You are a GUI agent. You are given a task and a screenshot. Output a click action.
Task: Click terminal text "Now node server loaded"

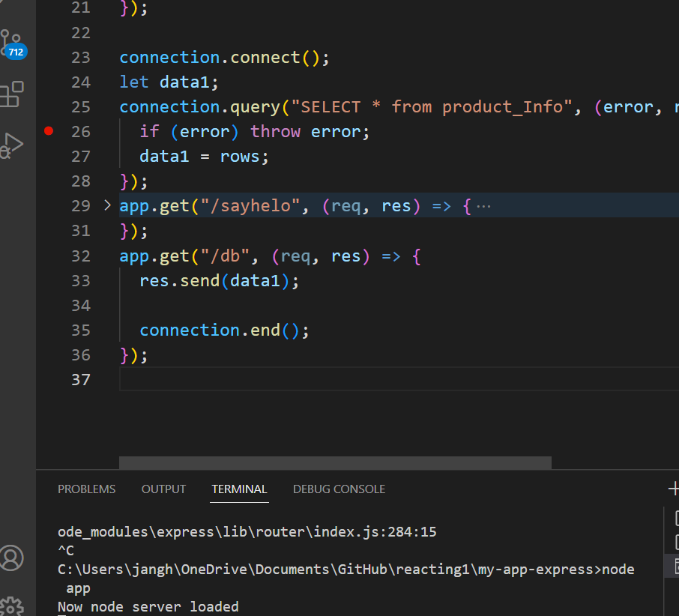pyautogui.click(x=148, y=606)
